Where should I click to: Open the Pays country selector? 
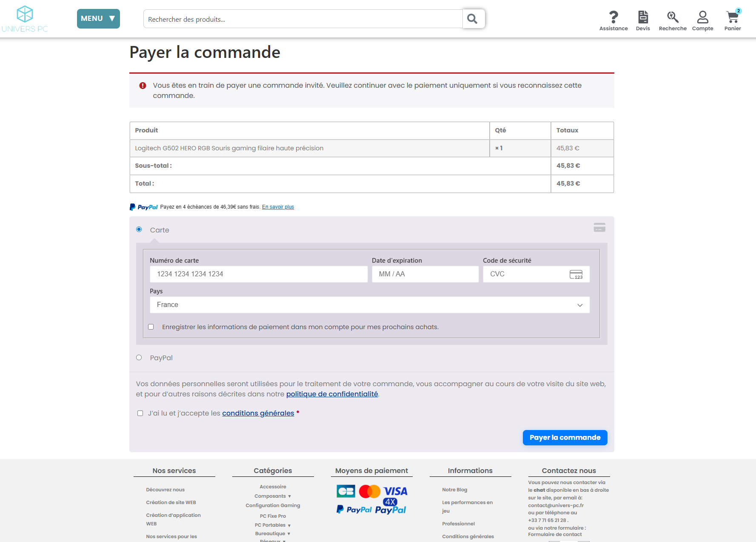tap(369, 304)
